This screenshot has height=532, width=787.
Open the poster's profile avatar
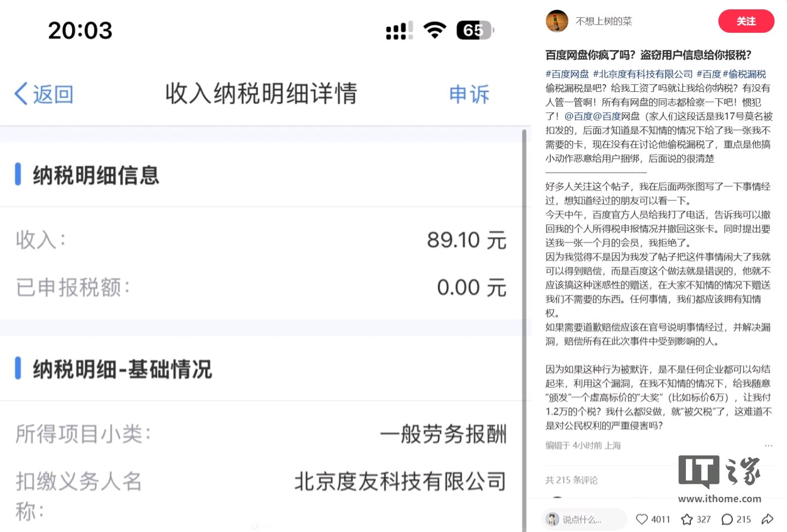tap(557, 21)
